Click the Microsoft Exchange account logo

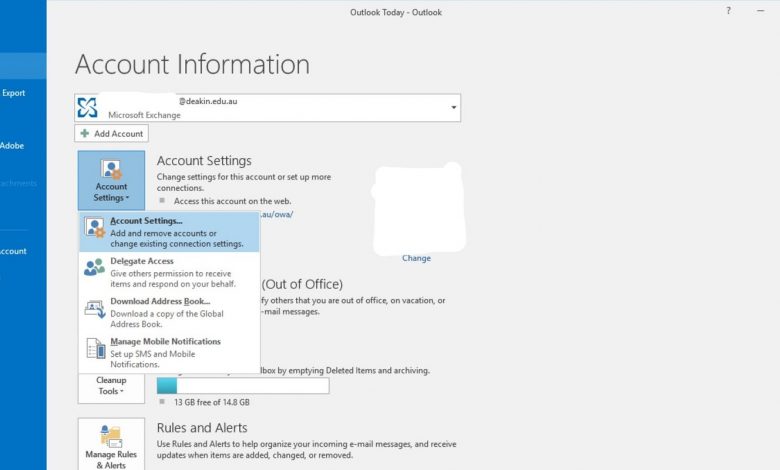click(x=88, y=107)
